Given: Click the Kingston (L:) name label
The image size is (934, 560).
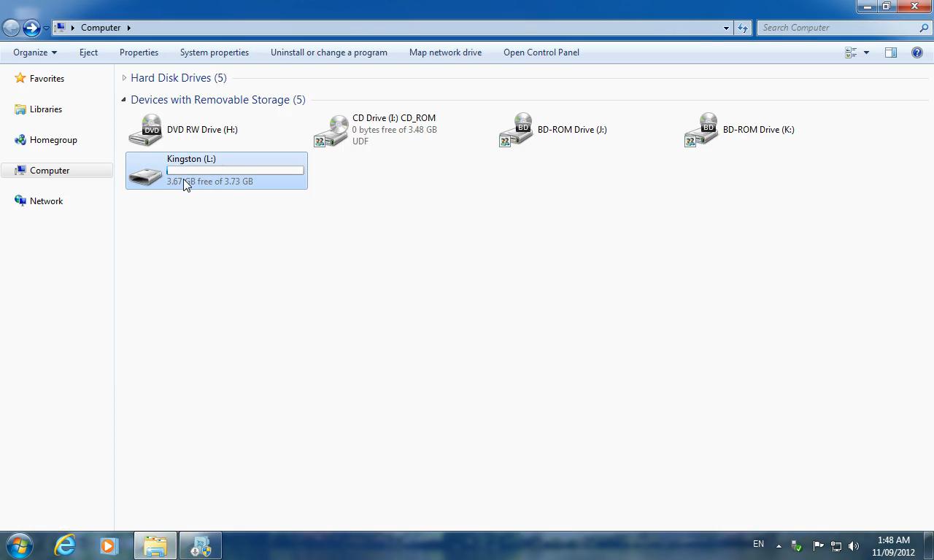Looking at the screenshot, I should pyautogui.click(x=191, y=159).
